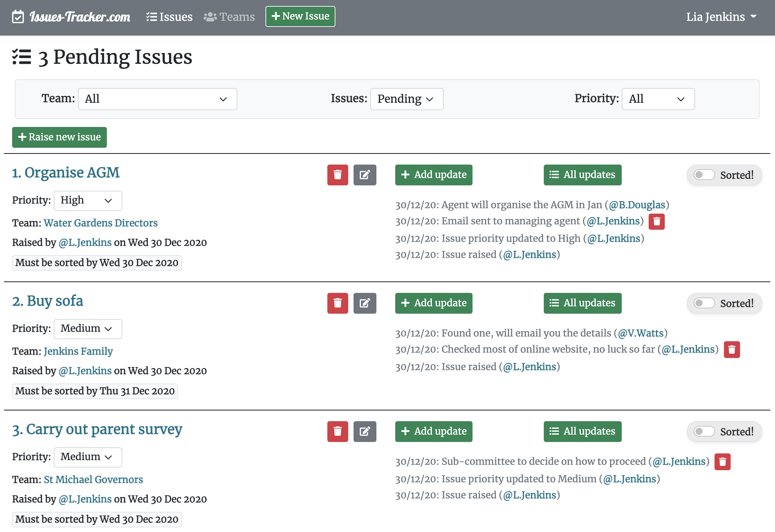Delete 'Email sent to managing agent' update
This screenshot has width=775, height=532.
tap(656, 222)
